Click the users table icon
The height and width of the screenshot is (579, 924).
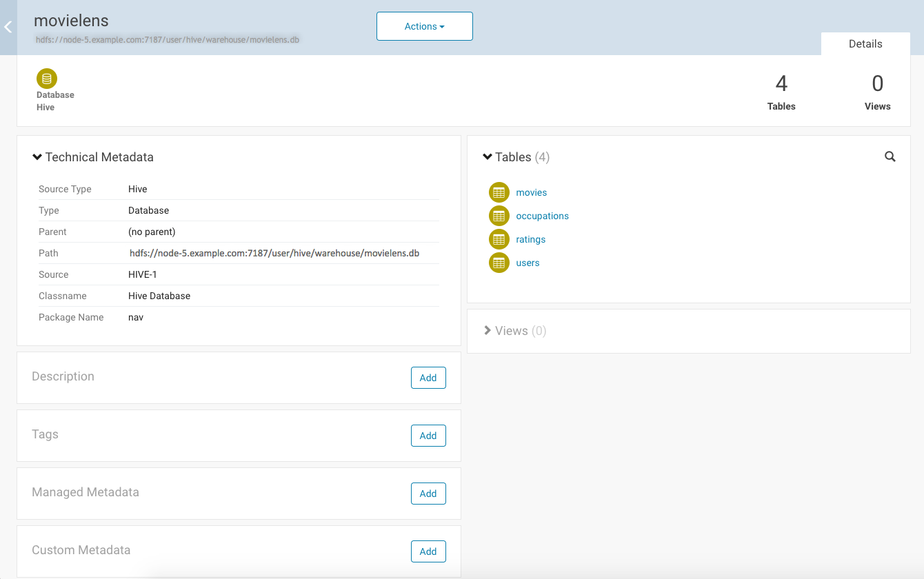pyautogui.click(x=499, y=263)
